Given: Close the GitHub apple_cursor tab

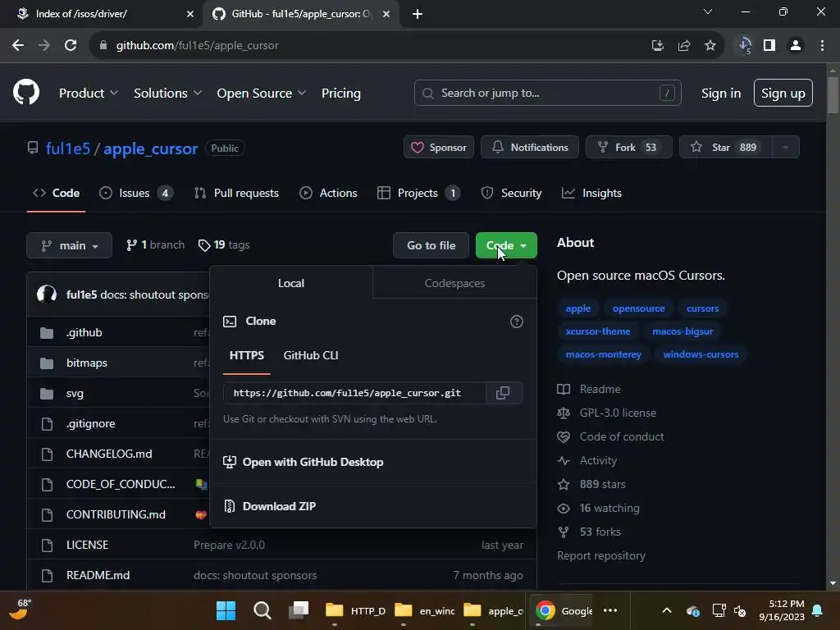Looking at the screenshot, I should pyautogui.click(x=386, y=14).
